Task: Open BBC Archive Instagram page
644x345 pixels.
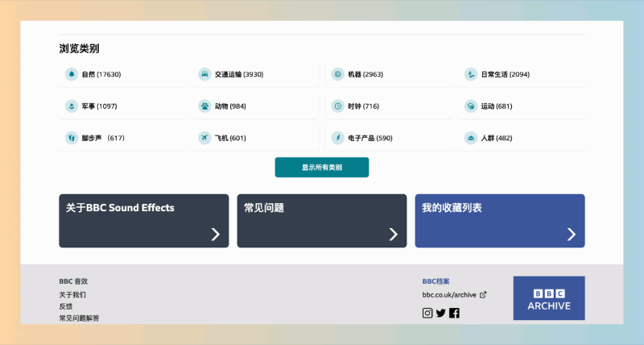Action: pyautogui.click(x=427, y=313)
